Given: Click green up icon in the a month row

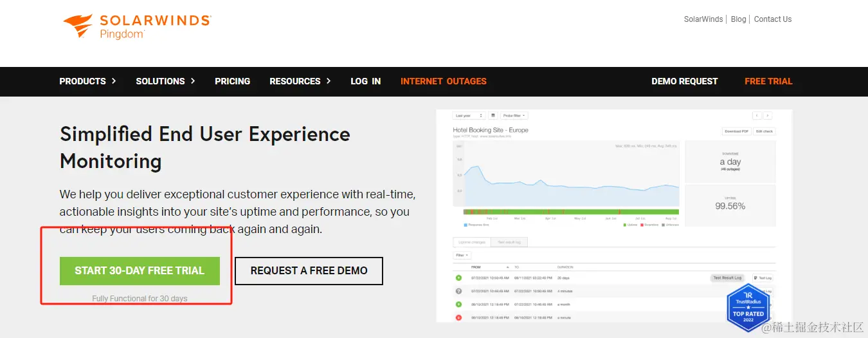Looking at the screenshot, I should pos(458,304).
